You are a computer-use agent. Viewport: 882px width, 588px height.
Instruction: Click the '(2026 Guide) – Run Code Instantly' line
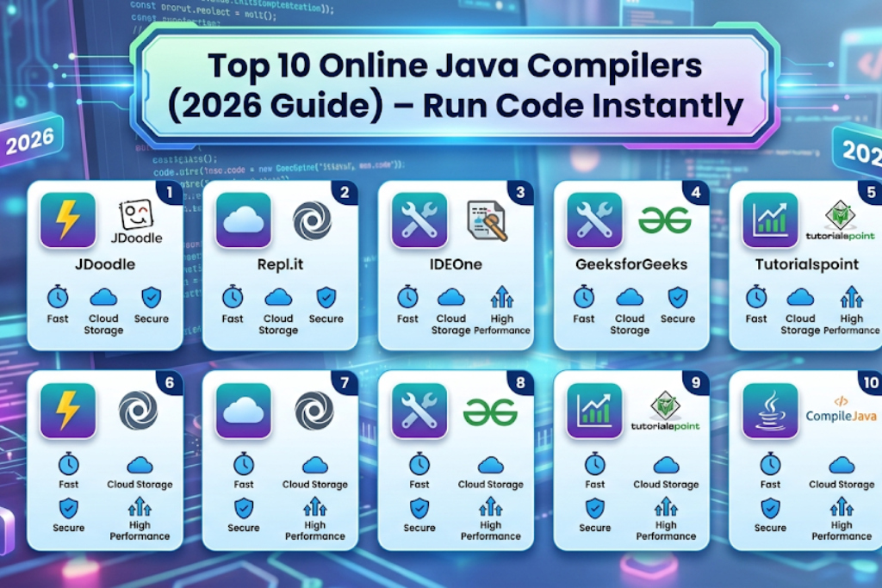pos(456,106)
